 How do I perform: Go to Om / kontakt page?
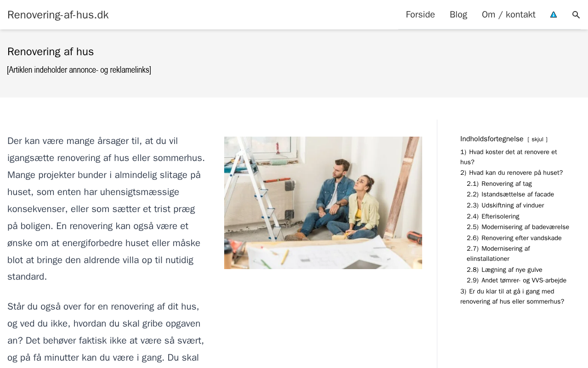point(509,15)
